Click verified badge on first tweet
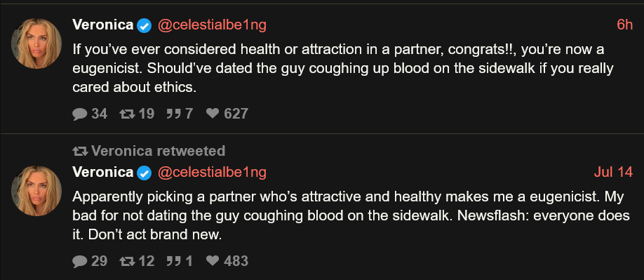The width and height of the screenshot is (644, 280). click(144, 26)
